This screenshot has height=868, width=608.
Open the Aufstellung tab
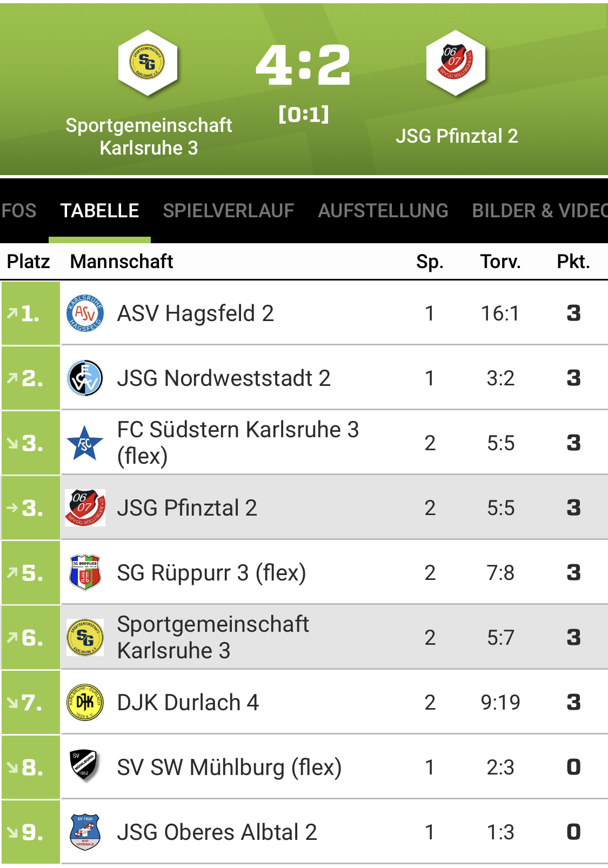point(383,211)
